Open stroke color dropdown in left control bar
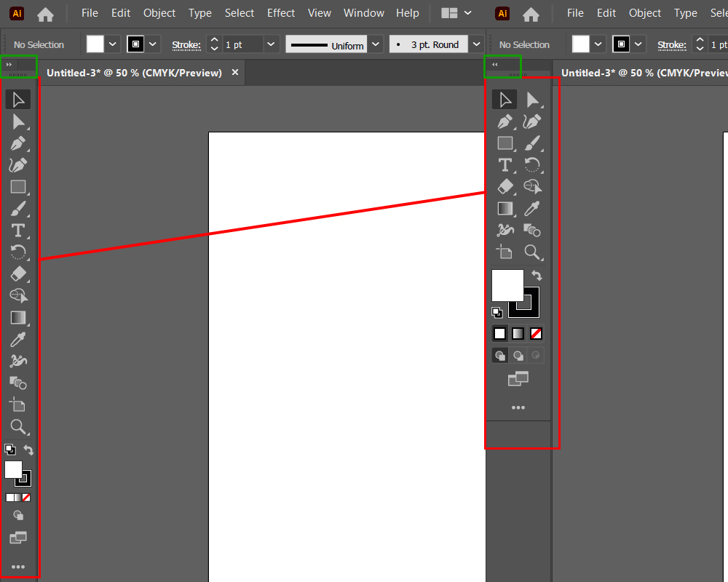Screen dimensions: 728x582 click(x=153, y=44)
